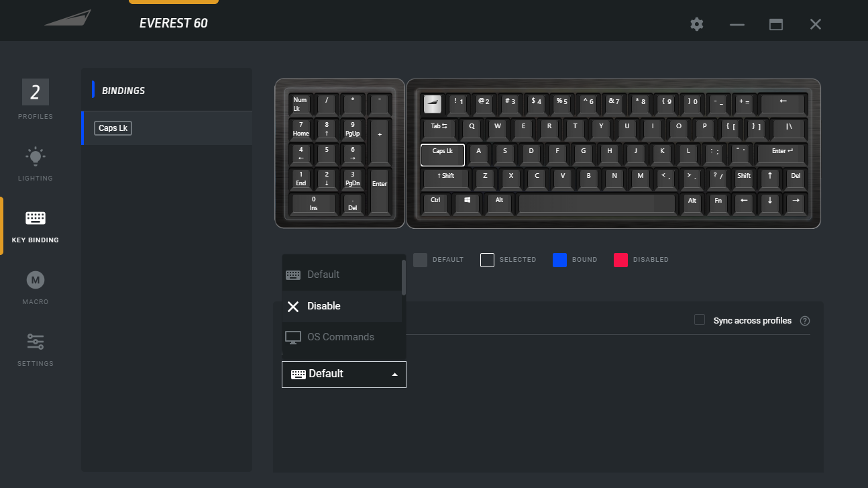
Task: Click the Disabled legend red swatch
Action: (620, 260)
